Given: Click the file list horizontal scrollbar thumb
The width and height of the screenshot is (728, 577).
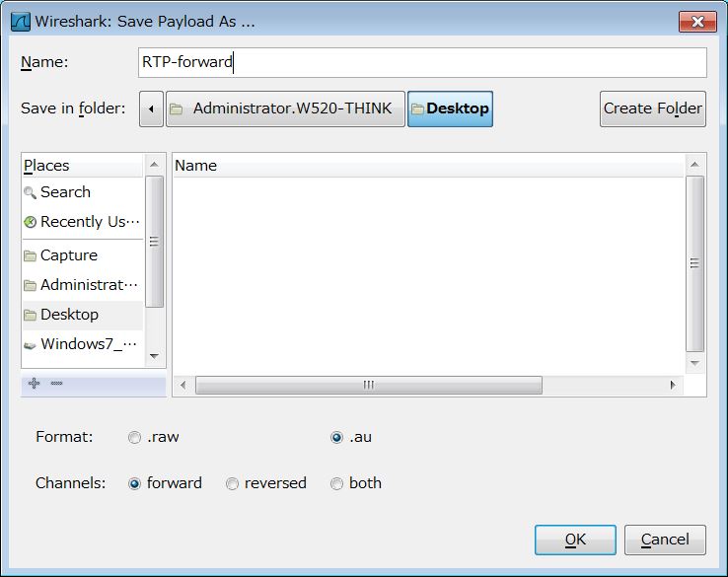Looking at the screenshot, I should pos(369,385).
